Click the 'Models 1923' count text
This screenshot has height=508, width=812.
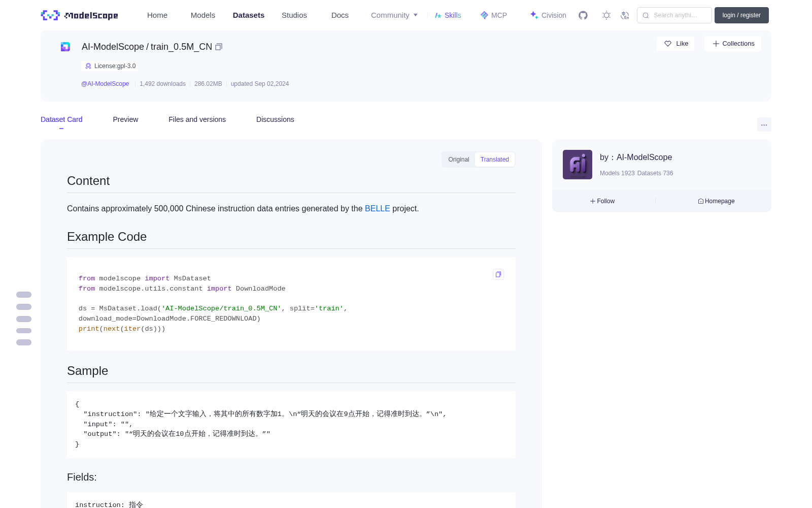(617, 173)
